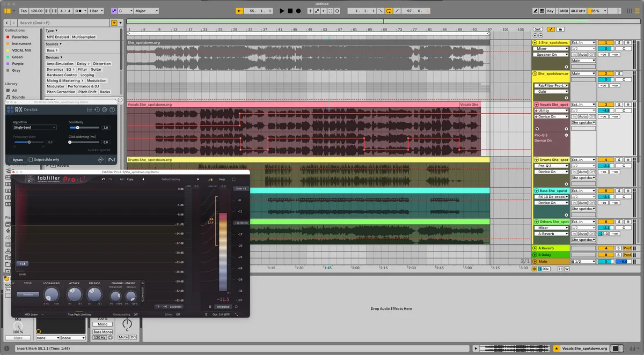Go to previous preset in FabFilter Pro-L 2
644x355 pixels.
143,179
